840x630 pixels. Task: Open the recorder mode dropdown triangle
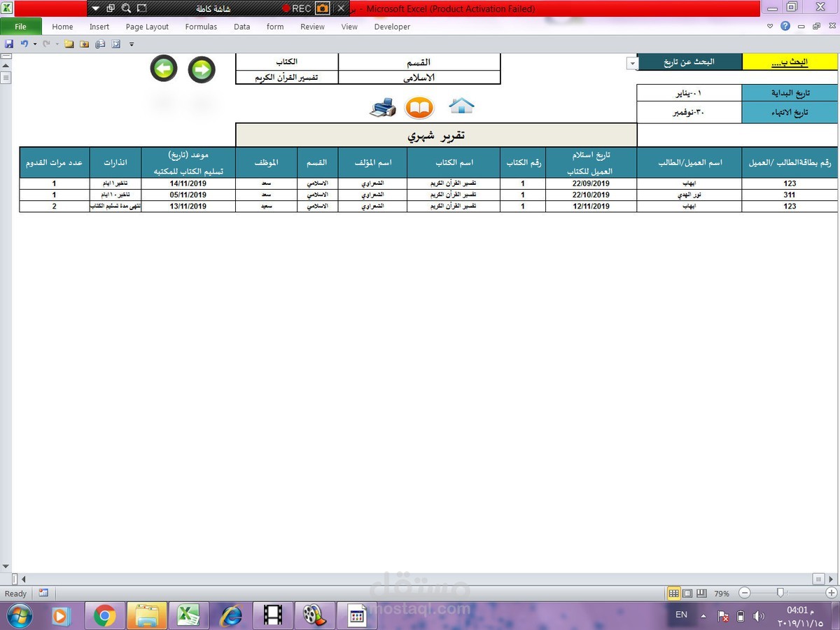96,8
